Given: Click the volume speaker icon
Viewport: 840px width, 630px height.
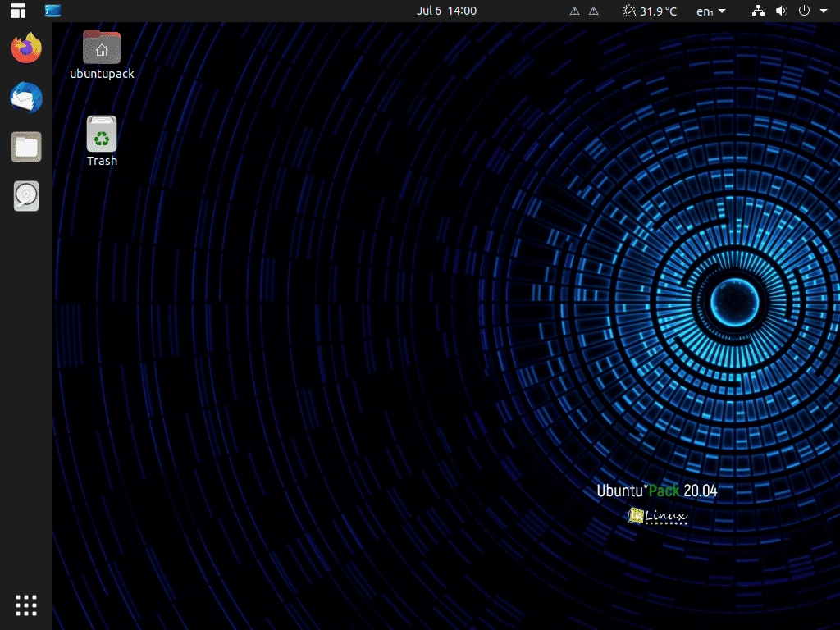Looking at the screenshot, I should [782, 11].
